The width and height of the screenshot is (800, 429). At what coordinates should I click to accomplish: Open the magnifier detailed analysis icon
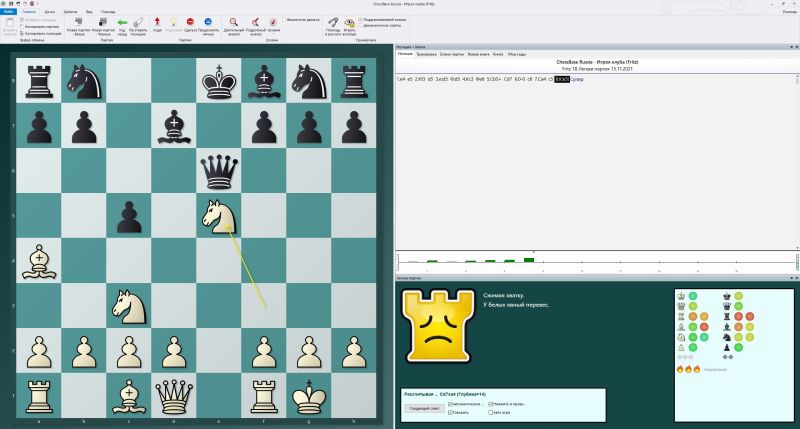pyautogui.click(x=232, y=21)
